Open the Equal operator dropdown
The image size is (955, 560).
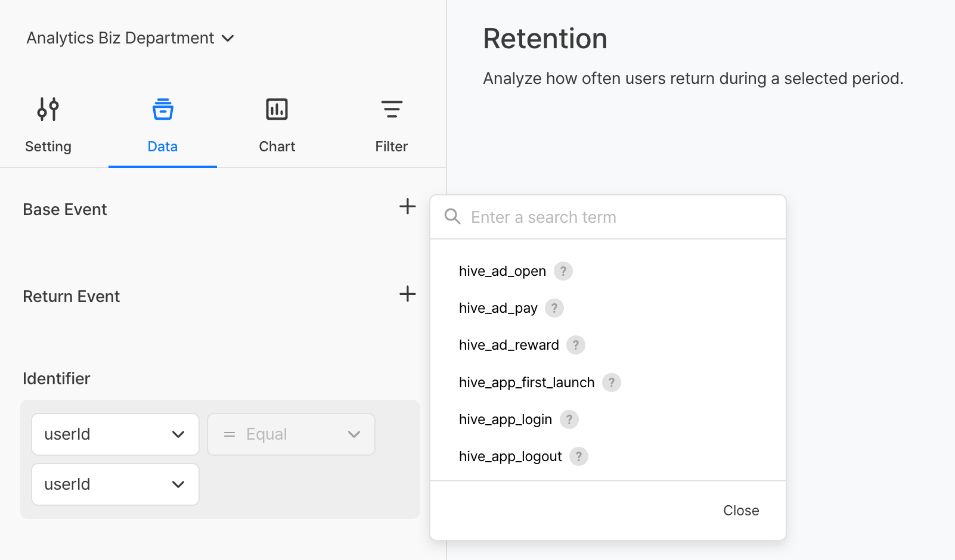[x=291, y=434]
